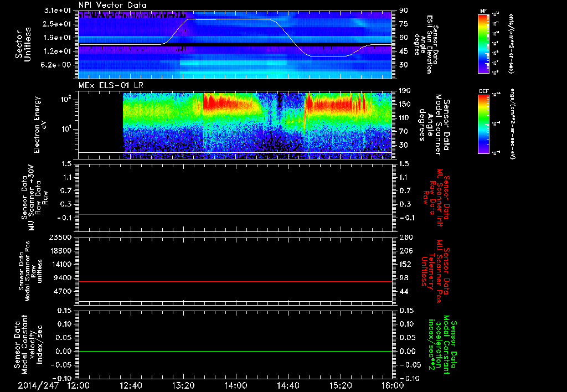
Task: Click the 90 sun elevation tick label
Action: click(x=404, y=11)
